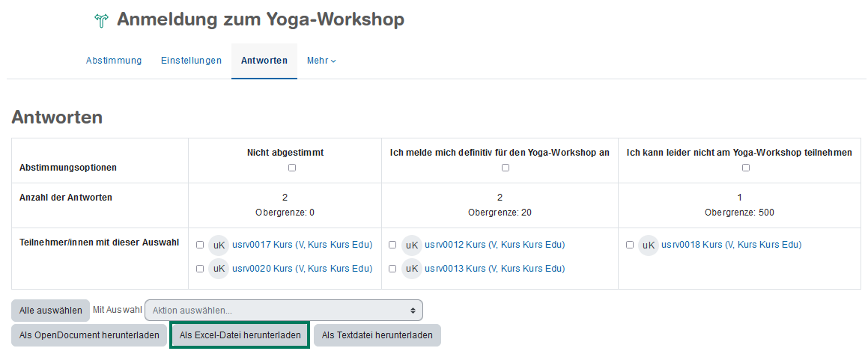Image resolution: width=868 pixels, height=351 pixels.
Task: Click the uK avatar of usrv0012
Action: pyautogui.click(x=411, y=245)
